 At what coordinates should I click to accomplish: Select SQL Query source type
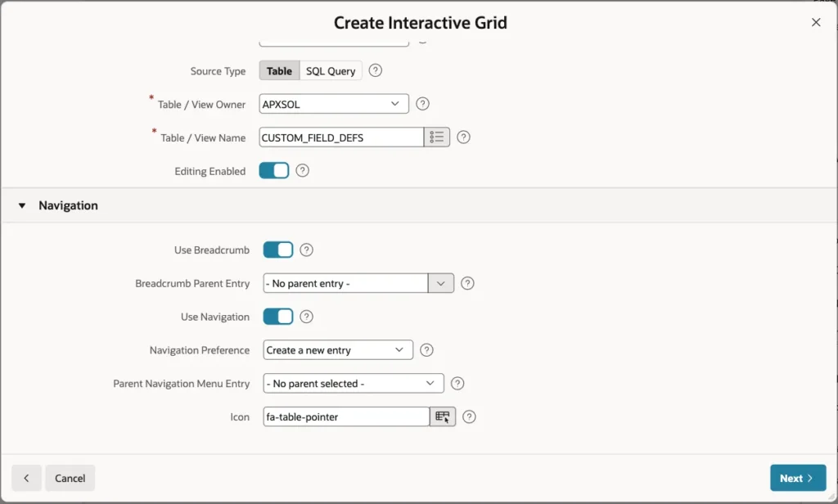[331, 70]
